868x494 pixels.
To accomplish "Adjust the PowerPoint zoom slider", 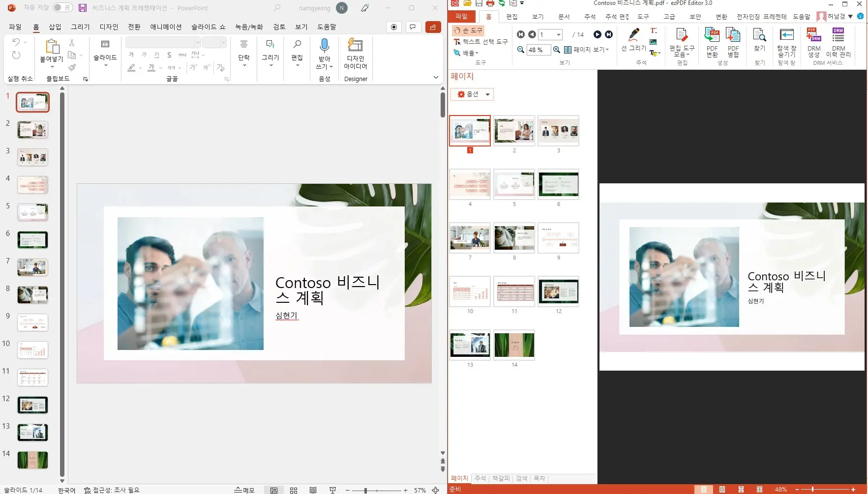I will tap(365, 491).
